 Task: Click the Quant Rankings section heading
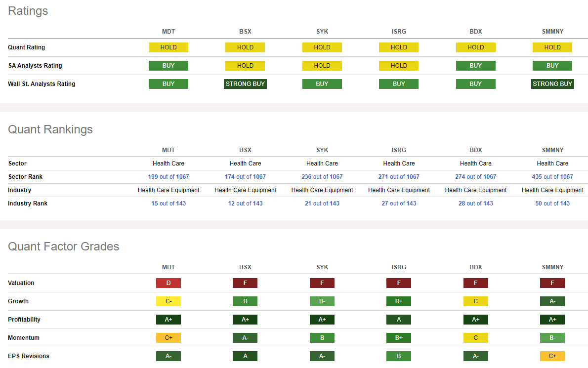(x=50, y=129)
